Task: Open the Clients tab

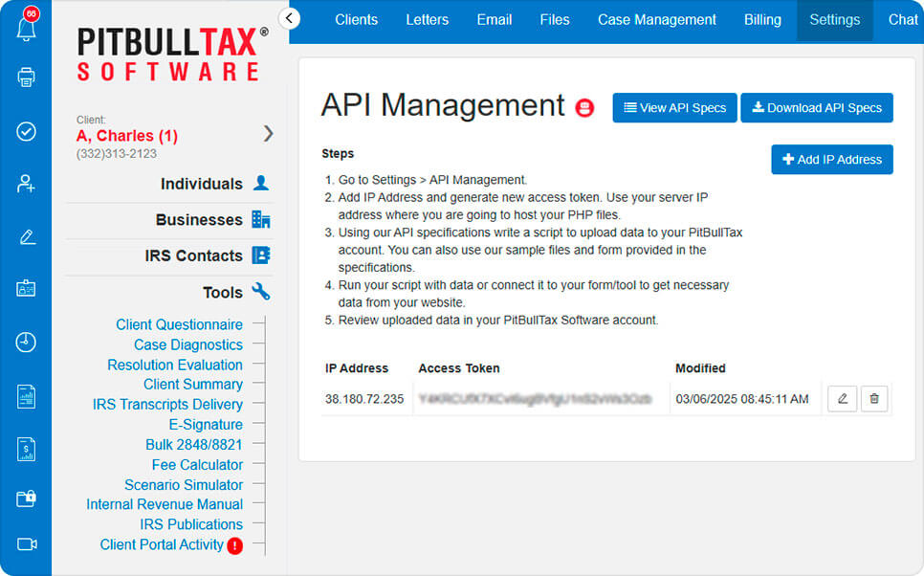Action: [x=357, y=20]
